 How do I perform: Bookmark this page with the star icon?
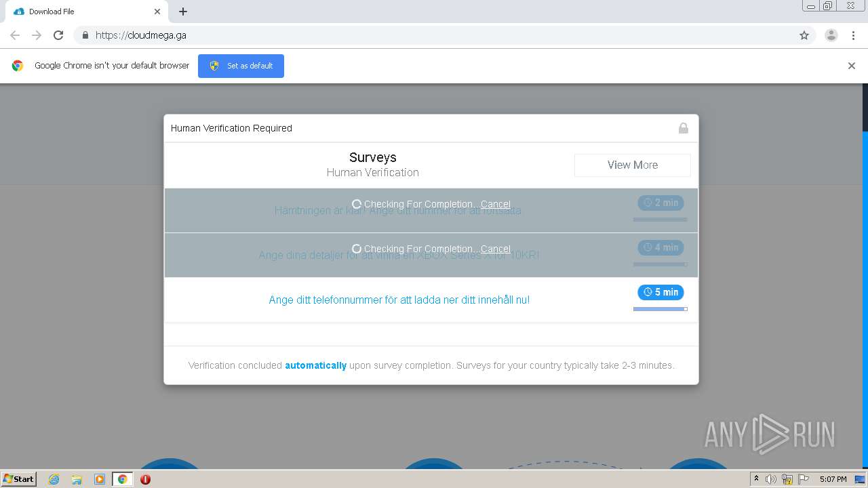pos(804,35)
